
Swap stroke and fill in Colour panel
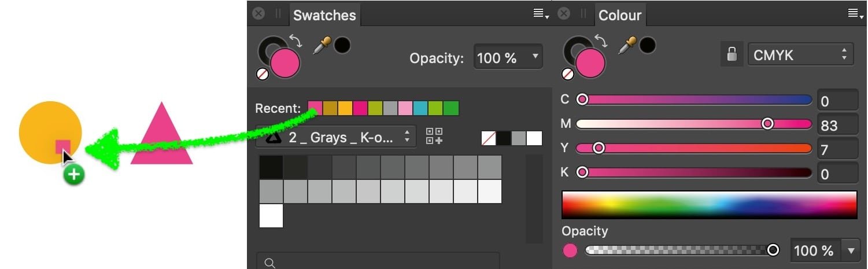(601, 41)
